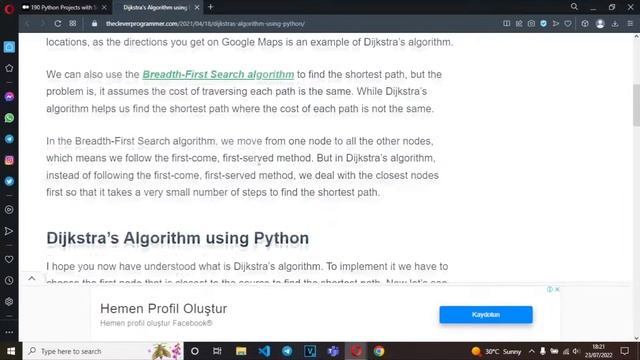Search tabs magnifier icon
The image size is (640, 360).
click(x=574, y=7)
